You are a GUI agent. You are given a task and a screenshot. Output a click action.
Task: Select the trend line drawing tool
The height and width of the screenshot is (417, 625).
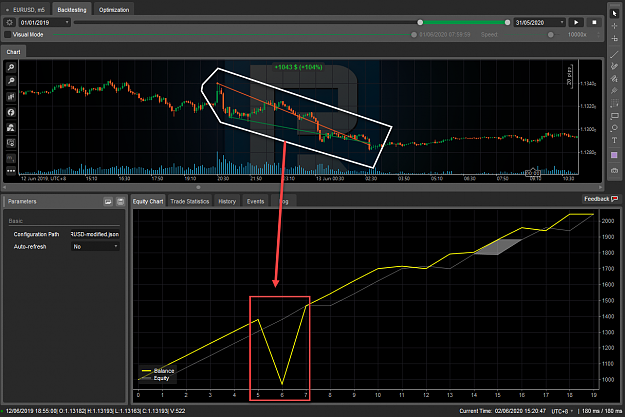614,55
